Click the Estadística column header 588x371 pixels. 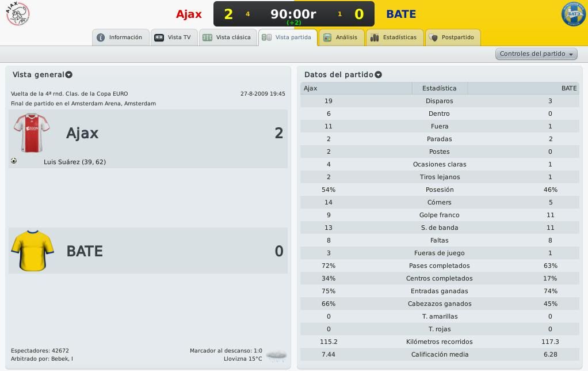point(439,88)
